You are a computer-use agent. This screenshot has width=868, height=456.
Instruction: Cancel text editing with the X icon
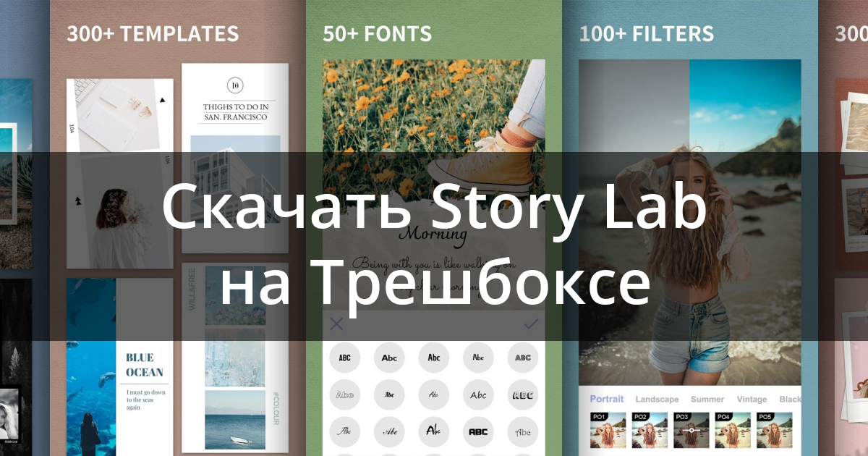336,324
